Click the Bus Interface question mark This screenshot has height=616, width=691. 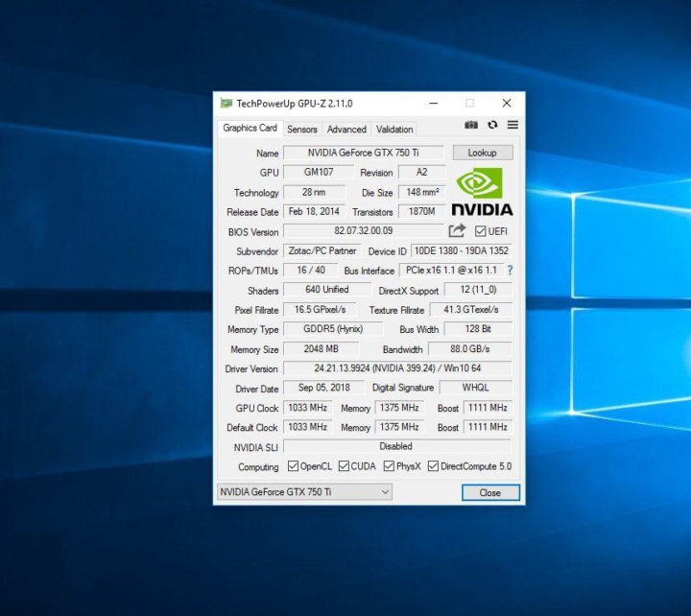(510, 271)
